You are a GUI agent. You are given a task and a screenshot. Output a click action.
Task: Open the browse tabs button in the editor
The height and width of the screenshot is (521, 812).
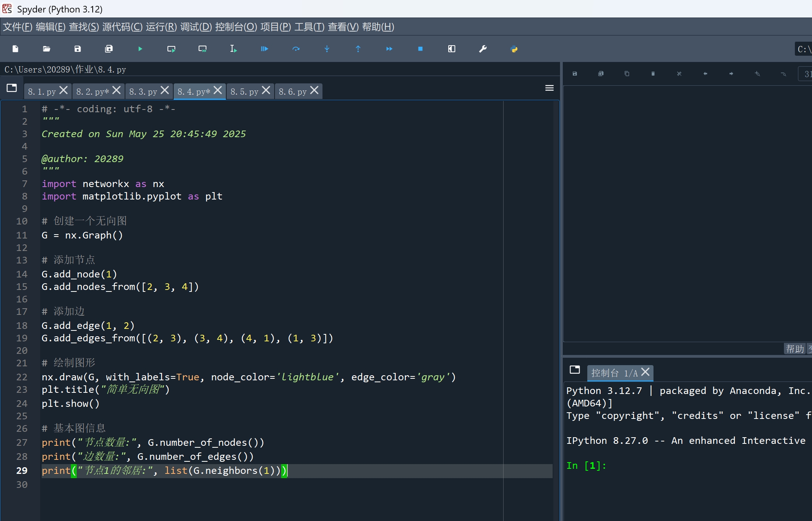[12, 88]
